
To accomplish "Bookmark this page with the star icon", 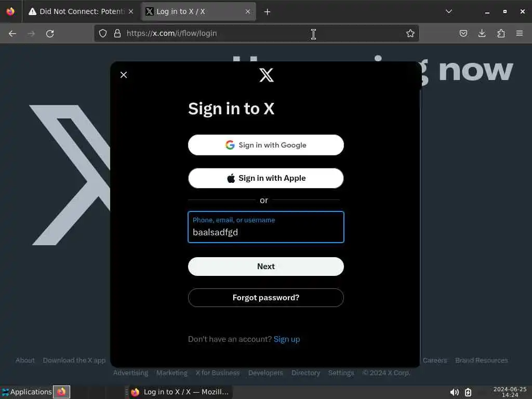I will point(410,33).
